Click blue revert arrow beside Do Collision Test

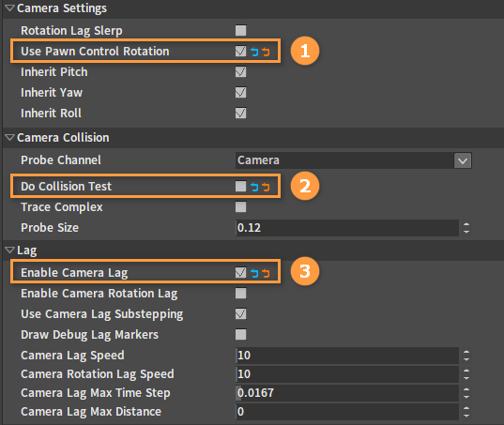click(254, 187)
